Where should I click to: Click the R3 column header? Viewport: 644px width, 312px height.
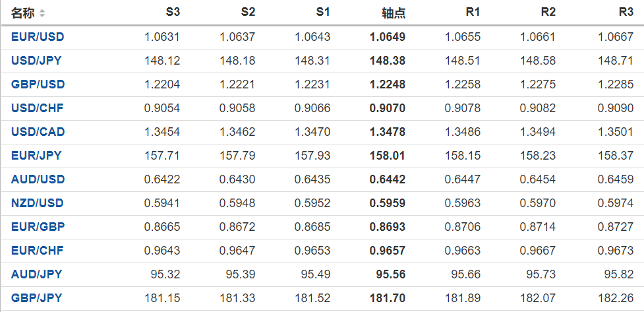626,13
